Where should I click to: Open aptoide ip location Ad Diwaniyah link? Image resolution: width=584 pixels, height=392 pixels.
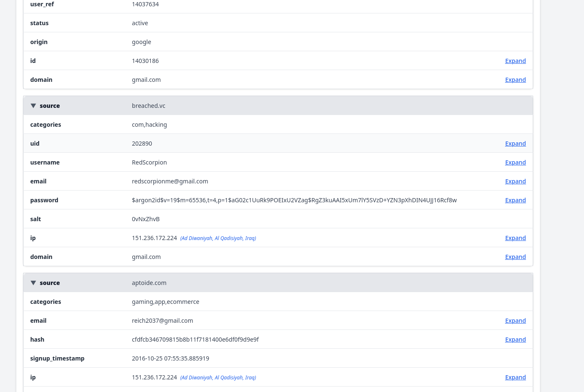[x=218, y=378]
